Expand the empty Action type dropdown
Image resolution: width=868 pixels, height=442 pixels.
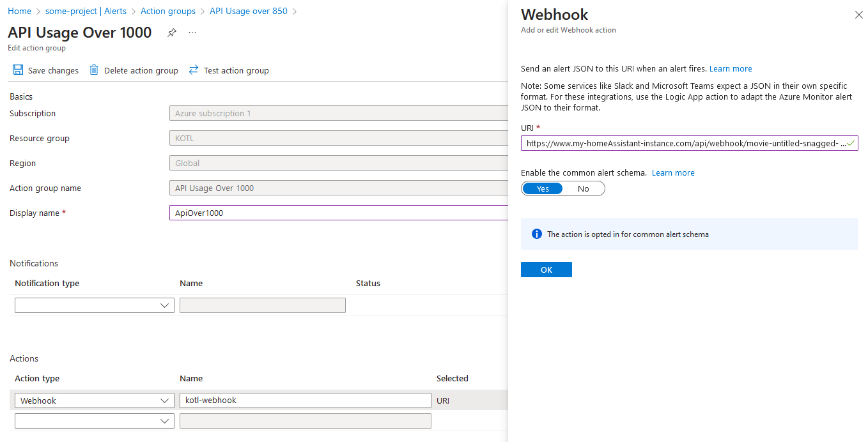(x=95, y=421)
